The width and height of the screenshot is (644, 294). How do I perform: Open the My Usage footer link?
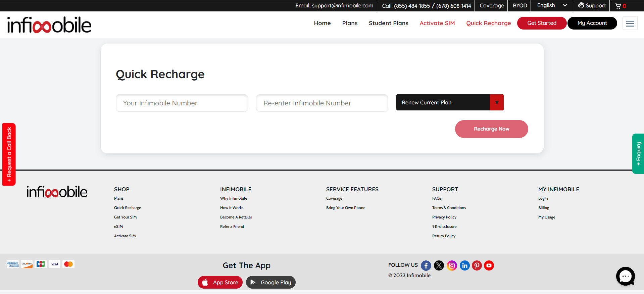click(547, 217)
